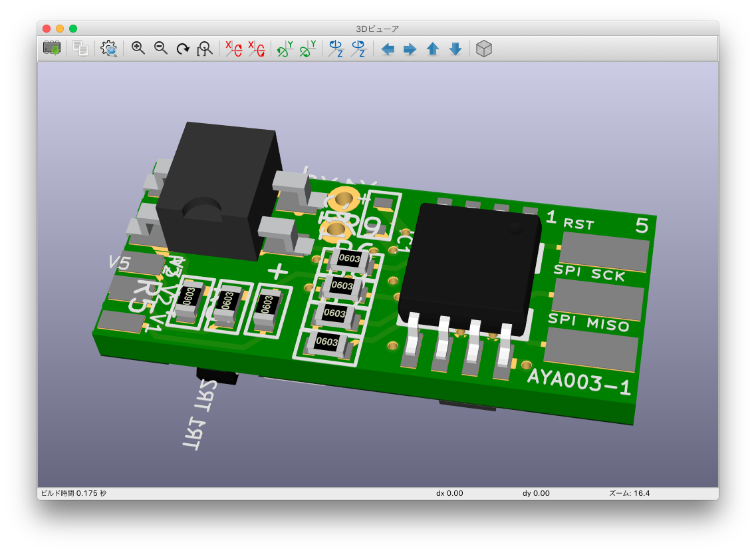Rotate X clockwise
This screenshot has height=553, width=756.
[x=234, y=49]
